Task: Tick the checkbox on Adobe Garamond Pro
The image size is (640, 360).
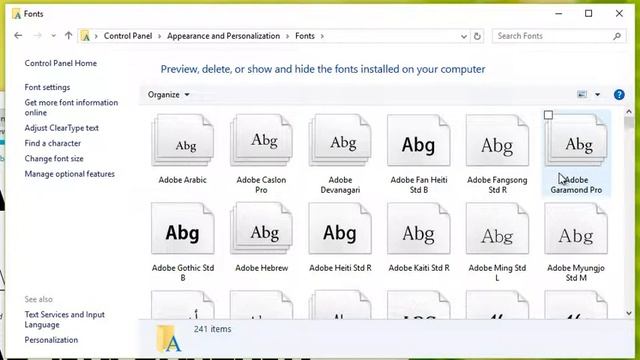Action: point(548,115)
